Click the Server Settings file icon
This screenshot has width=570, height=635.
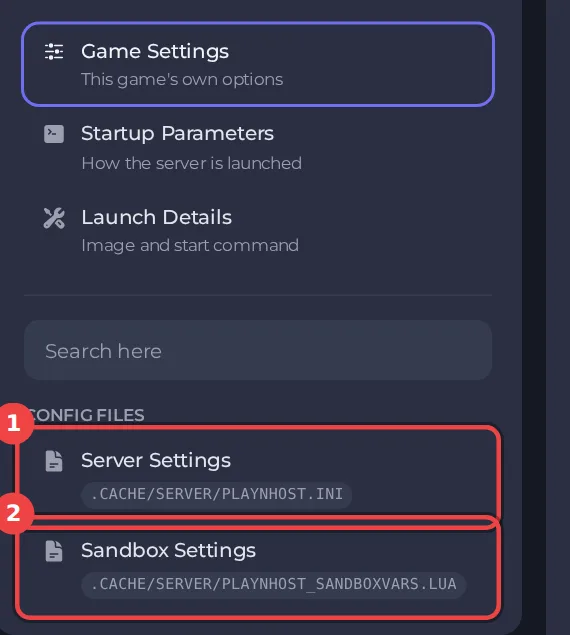pyautogui.click(x=54, y=461)
